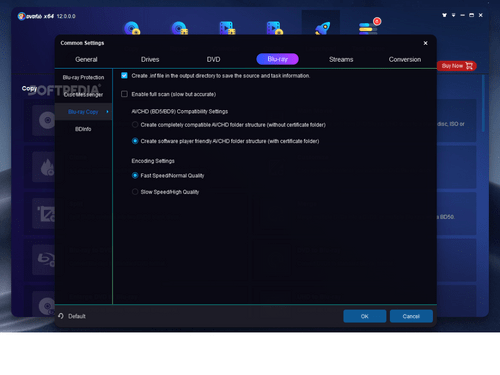Open the Ripper module disc icon

(179, 28)
